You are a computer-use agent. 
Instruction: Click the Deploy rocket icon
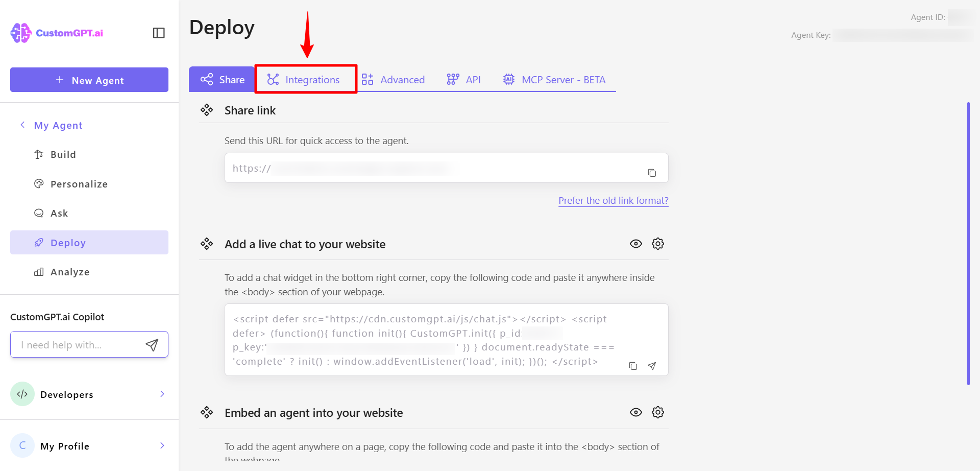[x=39, y=243]
